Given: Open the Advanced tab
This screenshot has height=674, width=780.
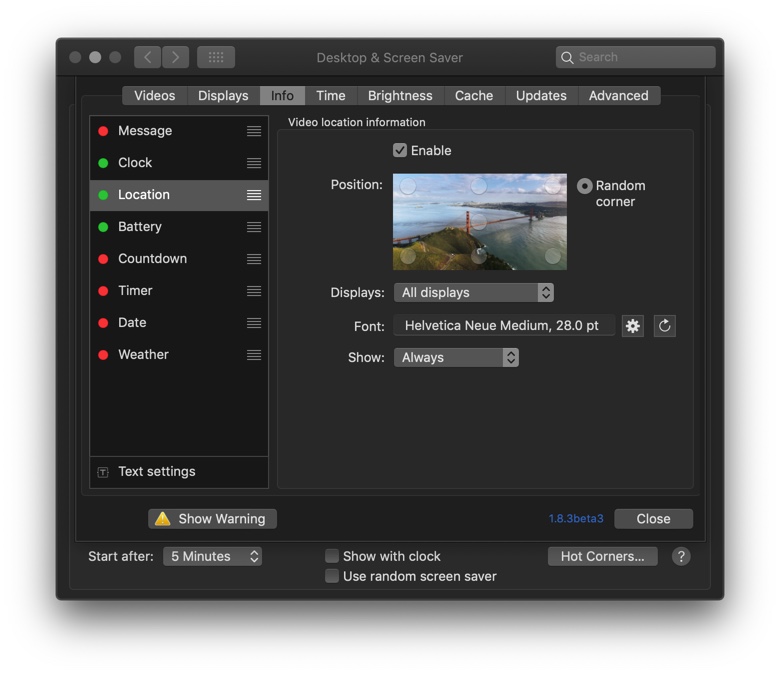Looking at the screenshot, I should click(619, 96).
